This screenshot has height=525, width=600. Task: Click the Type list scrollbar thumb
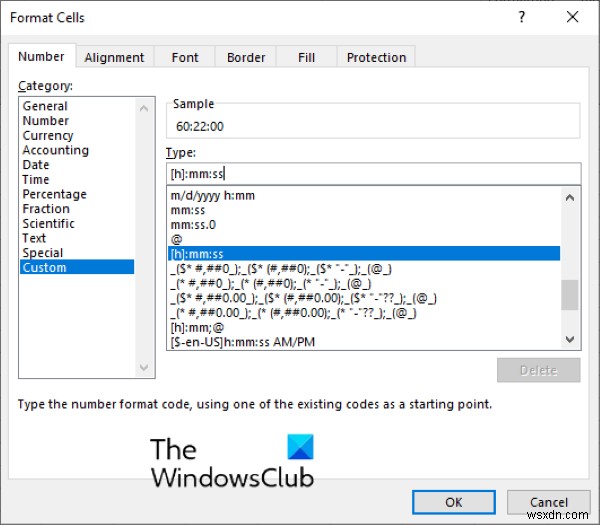[570, 295]
